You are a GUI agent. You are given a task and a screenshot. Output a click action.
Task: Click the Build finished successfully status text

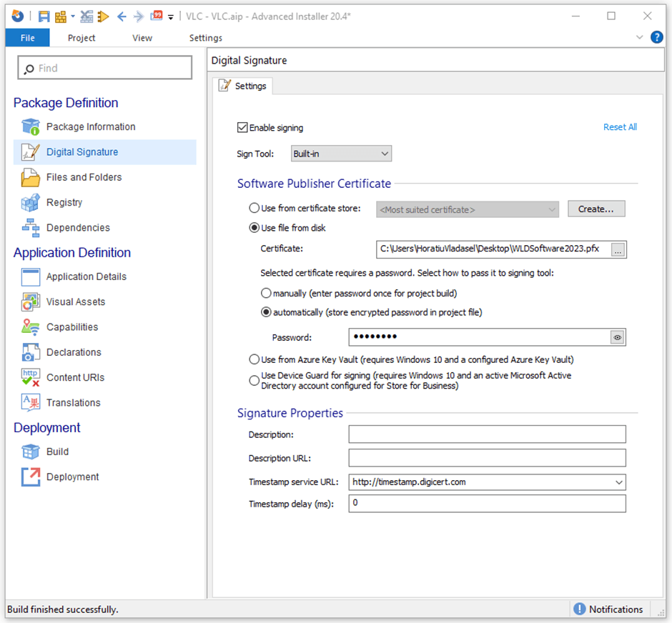pos(63,609)
